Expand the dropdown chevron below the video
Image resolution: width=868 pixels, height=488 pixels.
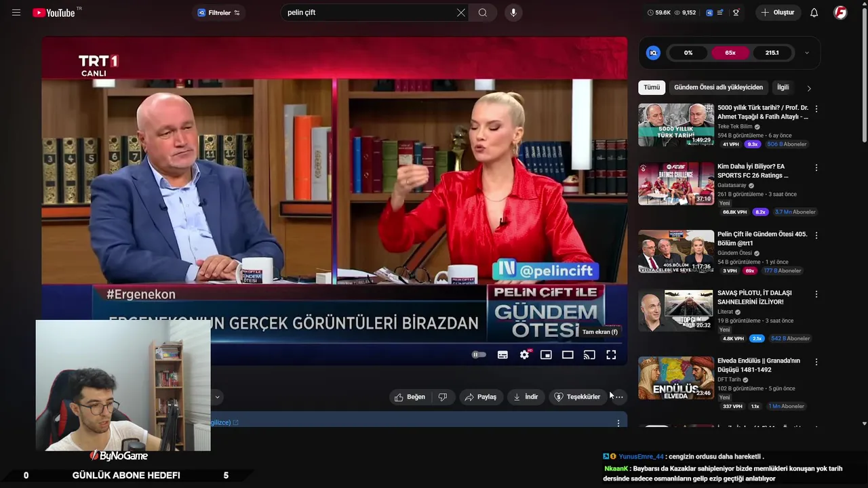point(217,397)
